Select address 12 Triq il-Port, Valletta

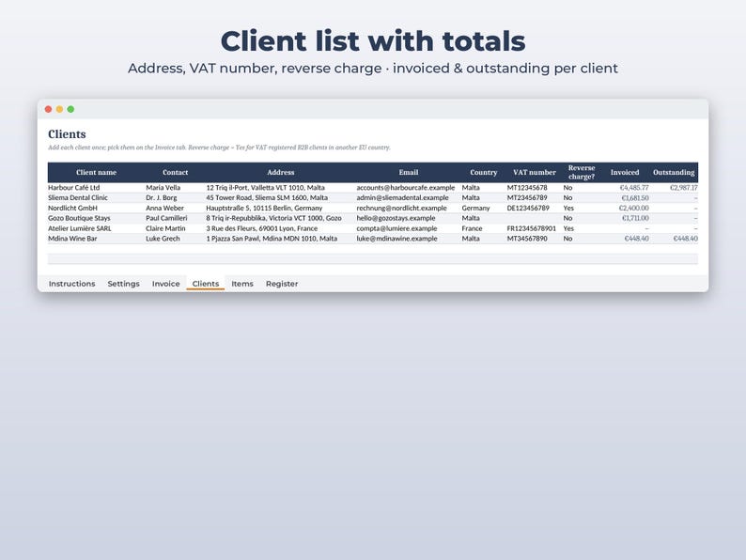266,188
